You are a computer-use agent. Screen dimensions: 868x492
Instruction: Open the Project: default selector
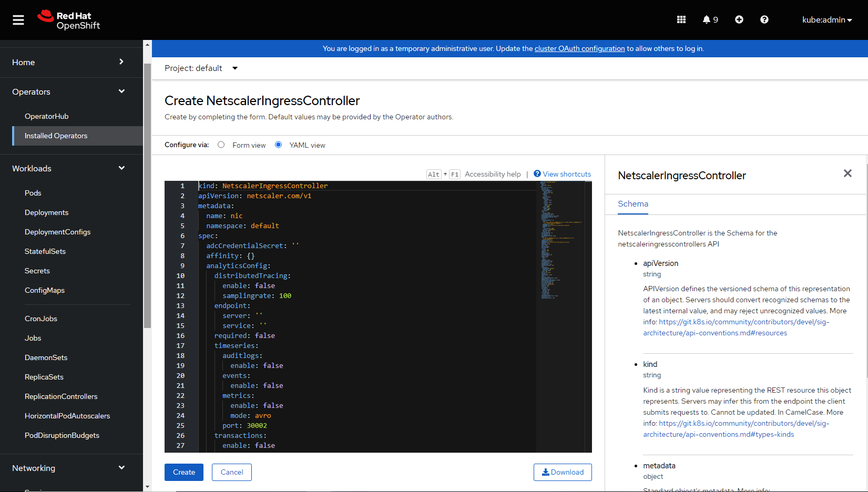coord(201,68)
